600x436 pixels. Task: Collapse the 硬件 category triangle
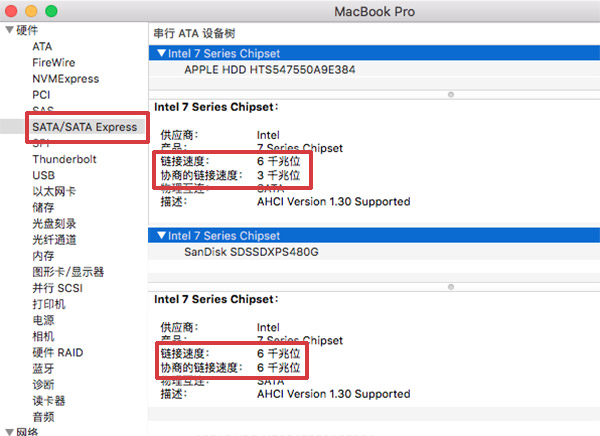[x=9, y=30]
